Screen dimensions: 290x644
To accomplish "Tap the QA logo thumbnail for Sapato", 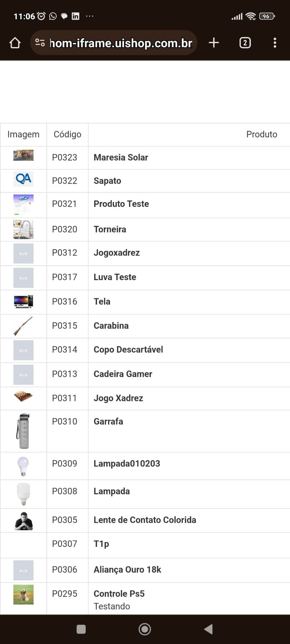I will pos(23,179).
